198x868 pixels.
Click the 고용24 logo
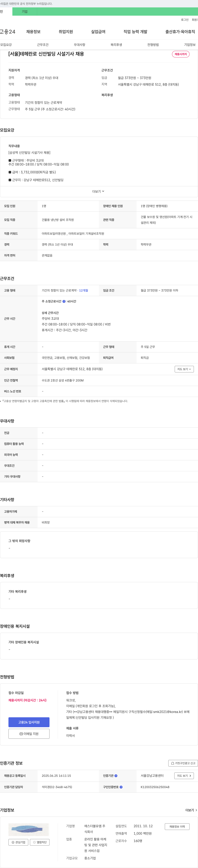click(7, 32)
